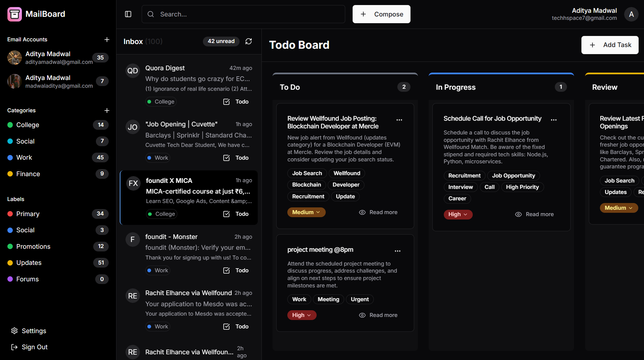This screenshot has width=644, height=360.
Task: Click Sign Out
Action: click(29, 347)
